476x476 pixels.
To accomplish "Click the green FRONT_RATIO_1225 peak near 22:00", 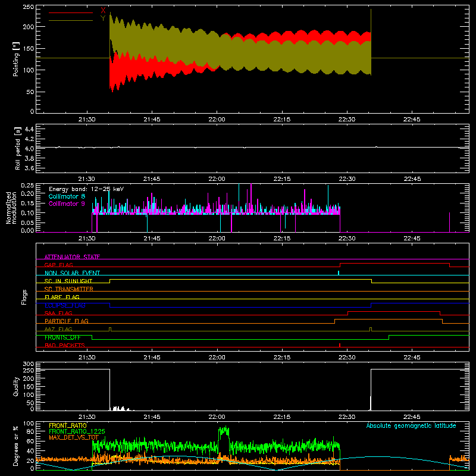I will tap(224, 430).
